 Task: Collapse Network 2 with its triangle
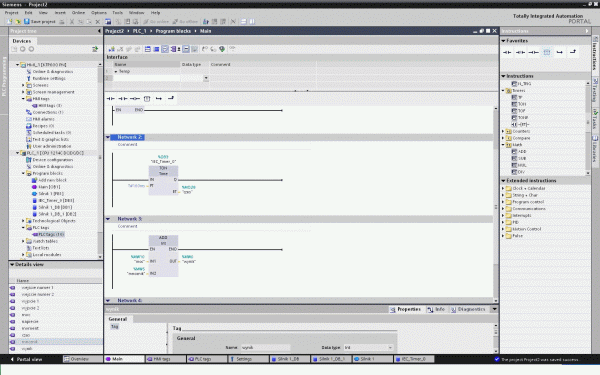(x=108, y=137)
